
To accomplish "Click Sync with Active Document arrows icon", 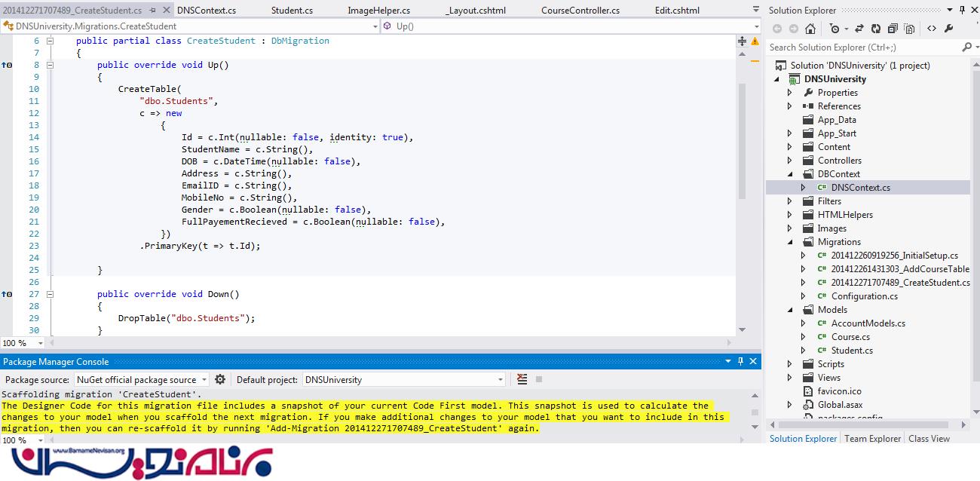I will [859, 29].
